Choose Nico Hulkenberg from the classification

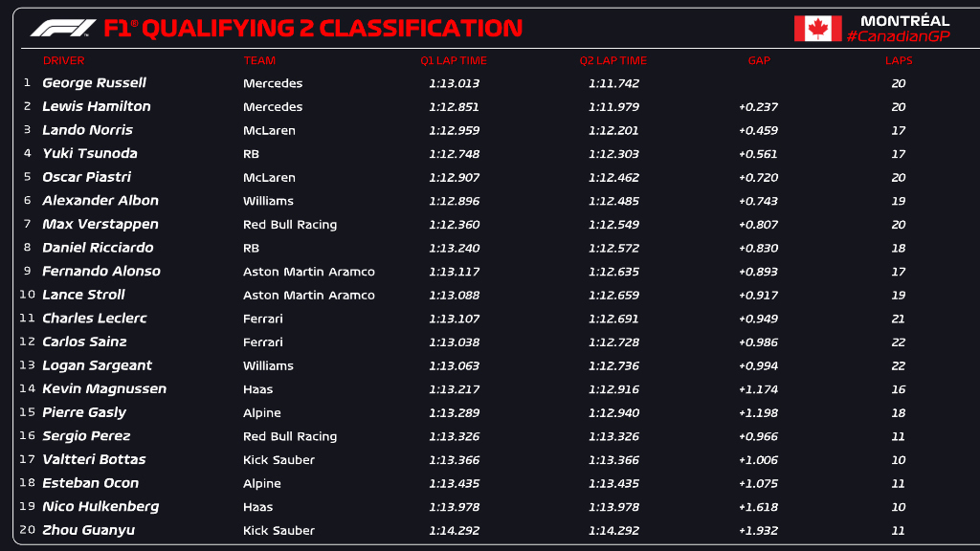[100, 506]
